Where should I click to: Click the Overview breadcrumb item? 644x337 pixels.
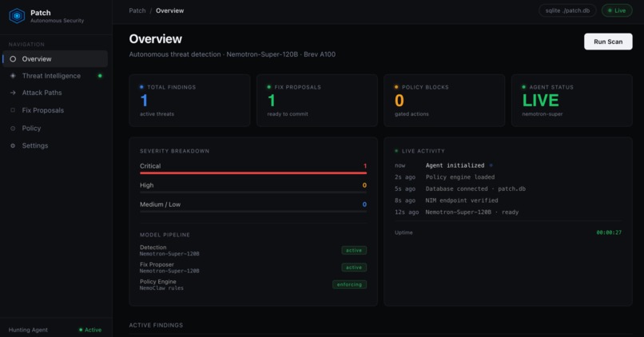tap(169, 10)
